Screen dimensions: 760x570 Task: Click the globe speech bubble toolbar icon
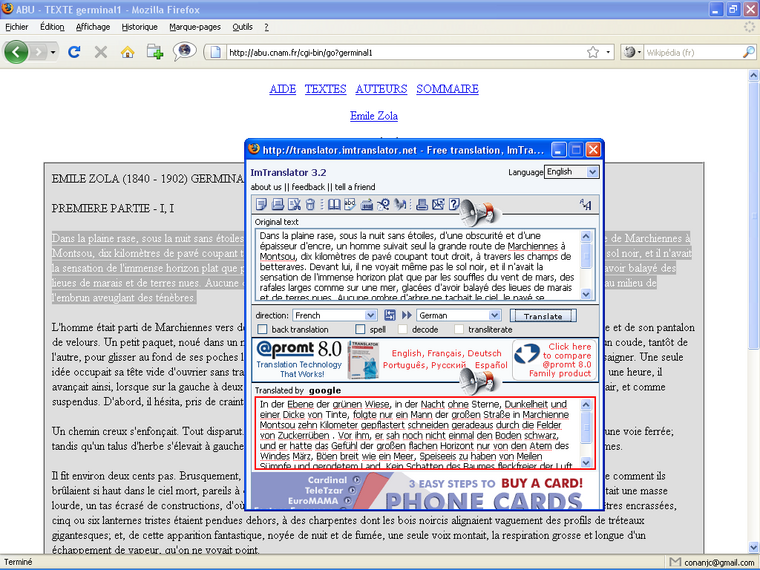point(184,51)
